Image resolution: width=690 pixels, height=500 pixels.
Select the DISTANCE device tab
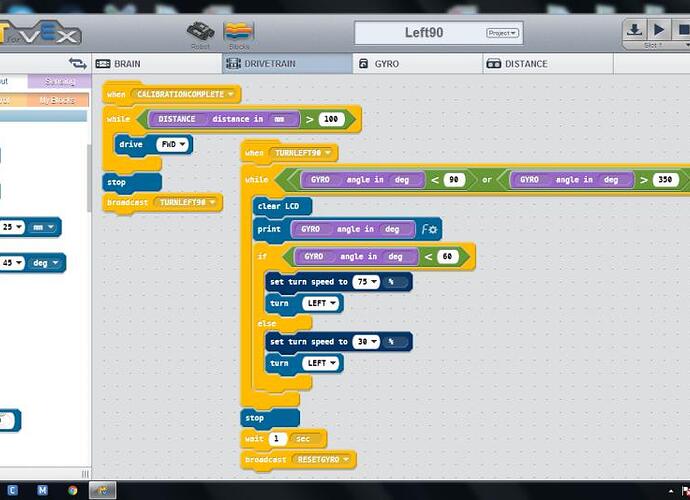516,63
